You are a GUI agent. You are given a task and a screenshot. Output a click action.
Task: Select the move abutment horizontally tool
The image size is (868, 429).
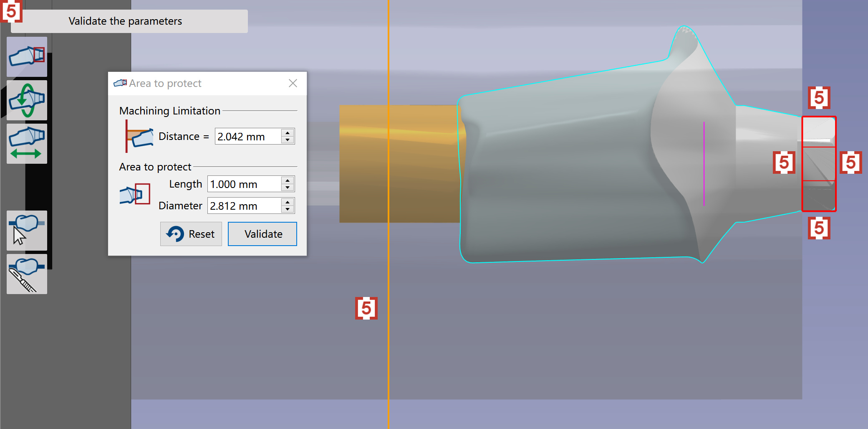coord(27,144)
